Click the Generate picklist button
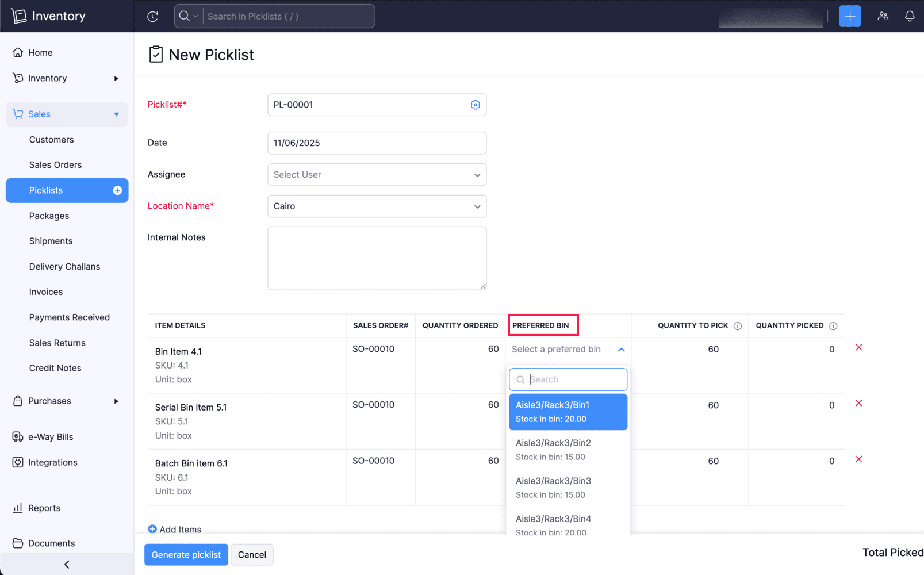The width and height of the screenshot is (924, 575). 186,555
